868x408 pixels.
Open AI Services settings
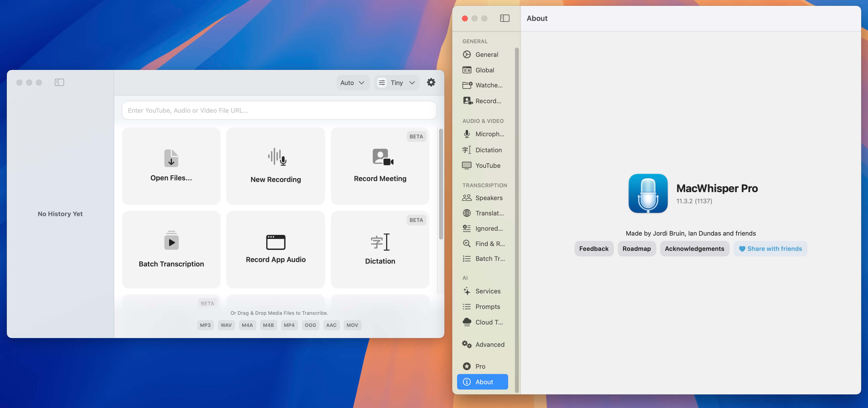pos(483,291)
